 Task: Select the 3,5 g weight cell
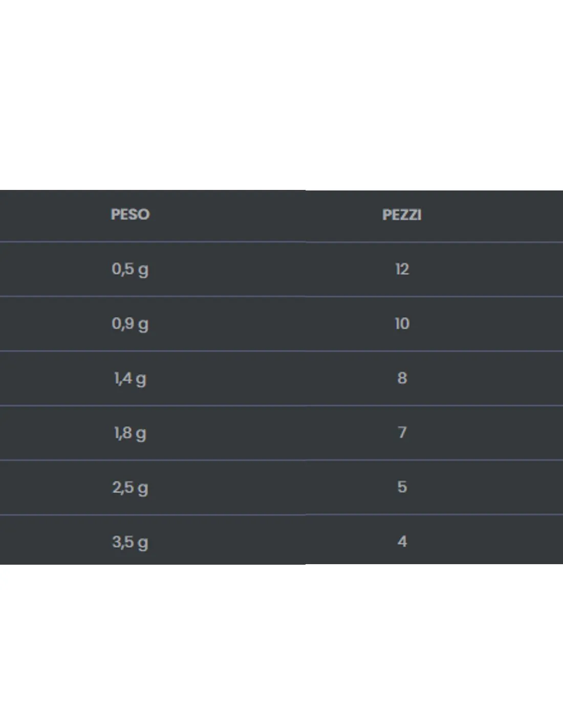(x=130, y=542)
